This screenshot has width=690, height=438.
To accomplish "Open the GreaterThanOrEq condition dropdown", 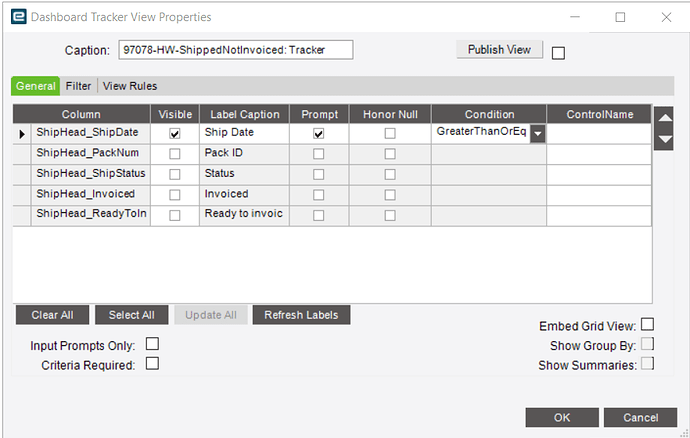I will coord(538,133).
